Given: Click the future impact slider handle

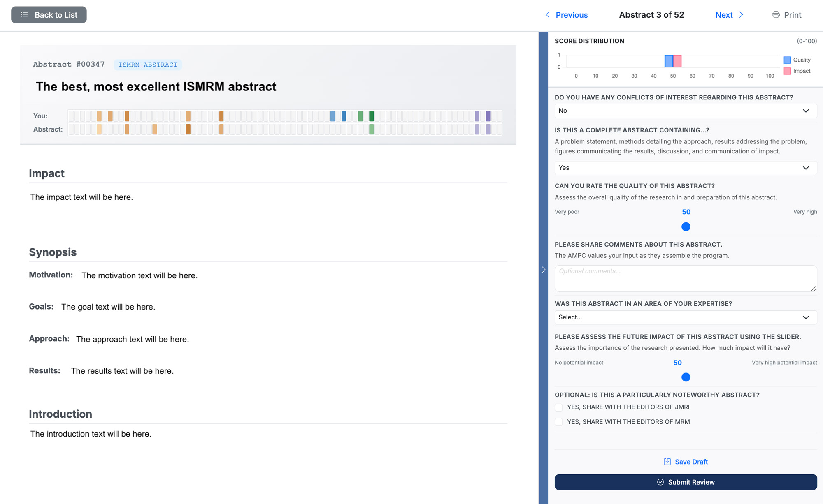Looking at the screenshot, I should coord(686,377).
